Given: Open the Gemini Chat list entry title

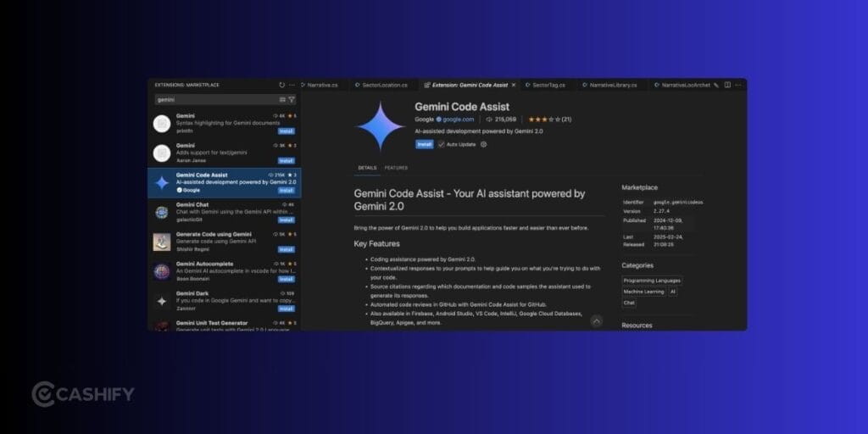Looking at the screenshot, I should [x=192, y=205].
